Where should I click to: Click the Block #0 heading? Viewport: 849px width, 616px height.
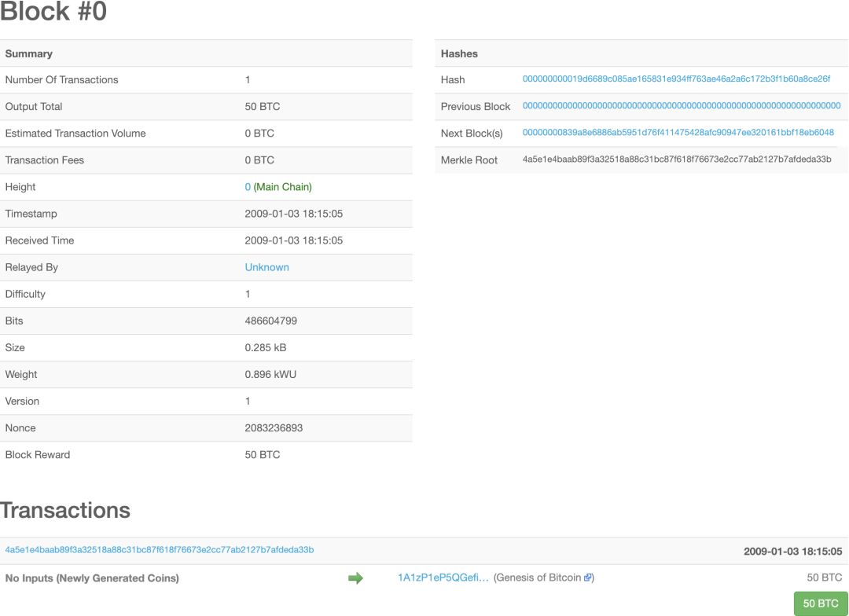click(x=53, y=12)
